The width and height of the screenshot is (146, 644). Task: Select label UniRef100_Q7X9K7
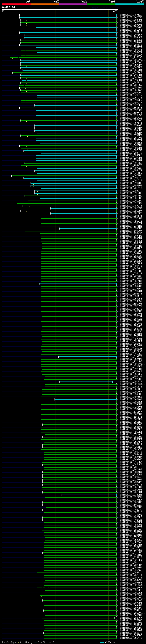[x=131, y=135]
